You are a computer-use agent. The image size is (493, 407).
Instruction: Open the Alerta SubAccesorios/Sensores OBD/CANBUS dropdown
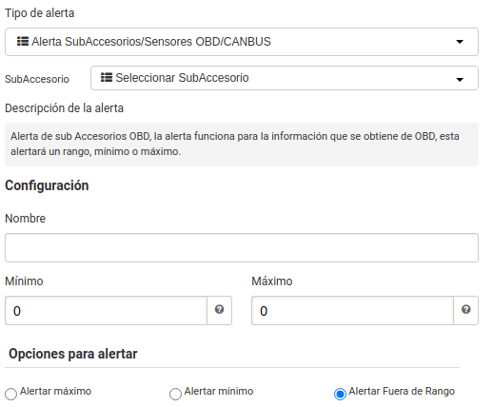click(x=242, y=42)
